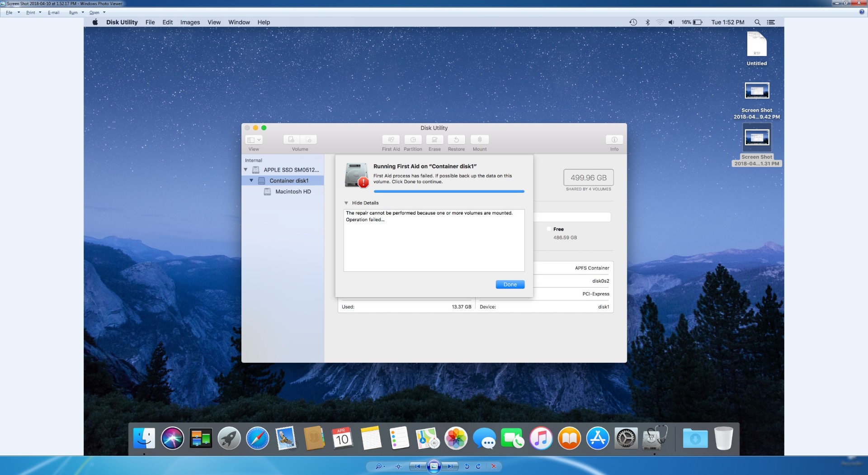The width and height of the screenshot is (868, 475).
Task: Open Finder from the Dock
Action: tap(144, 438)
